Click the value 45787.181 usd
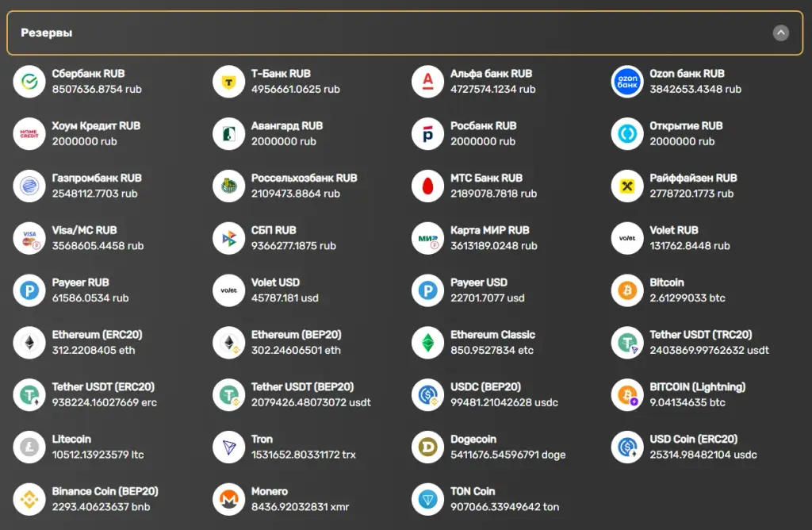This screenshot has width=812, height=530. point(285,298)
